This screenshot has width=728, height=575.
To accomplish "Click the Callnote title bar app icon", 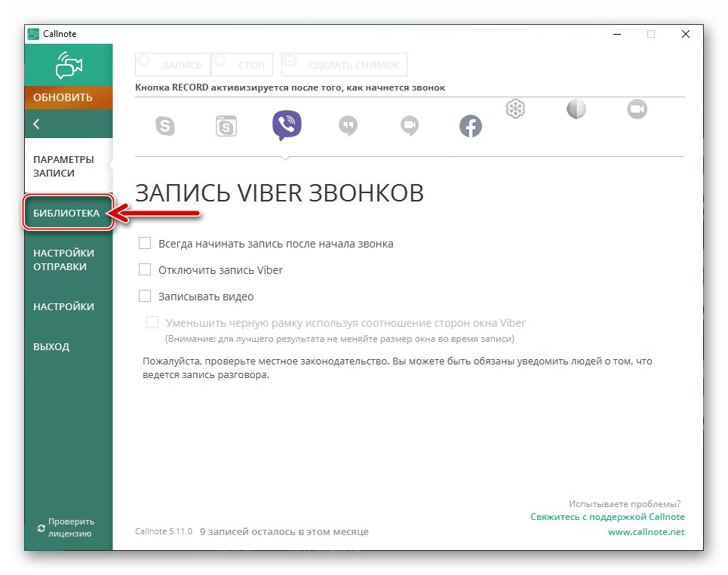I will tap(33, 34).
